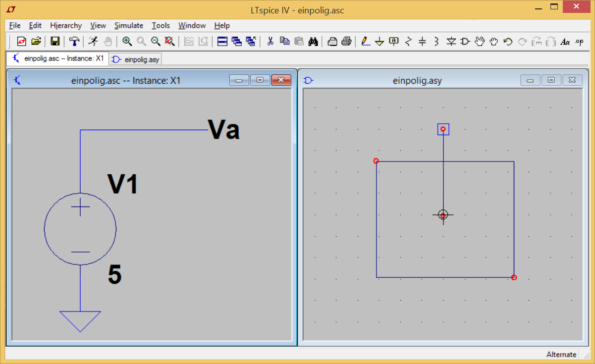Select the Label Net tool

coord(394,42)
